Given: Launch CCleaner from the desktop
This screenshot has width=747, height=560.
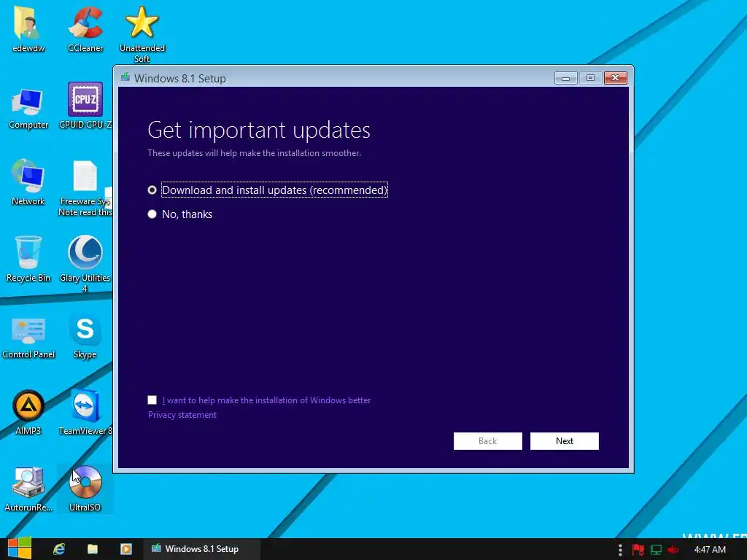Looking at the screenshot, I should (85, 29).
